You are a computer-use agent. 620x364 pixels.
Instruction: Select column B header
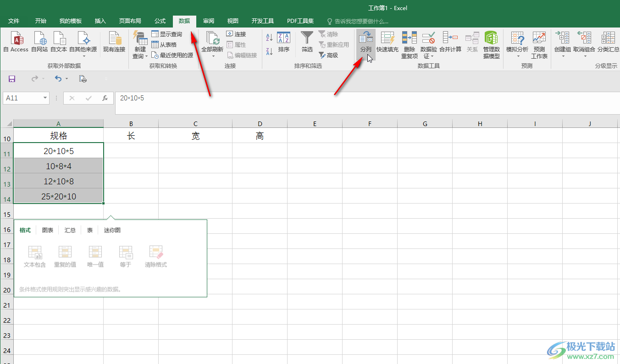click(x=131, y=124)
